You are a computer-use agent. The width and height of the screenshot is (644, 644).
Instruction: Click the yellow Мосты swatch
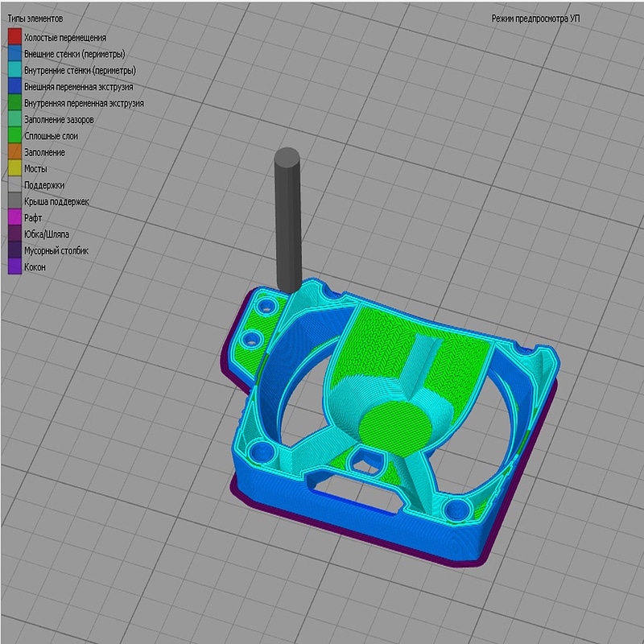point(14,168)
